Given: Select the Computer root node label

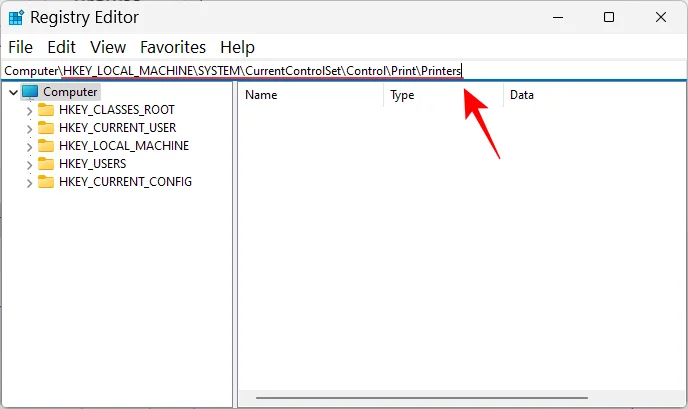Looking at the screenshot, I should pyautogui.click(x=70, y=92).
